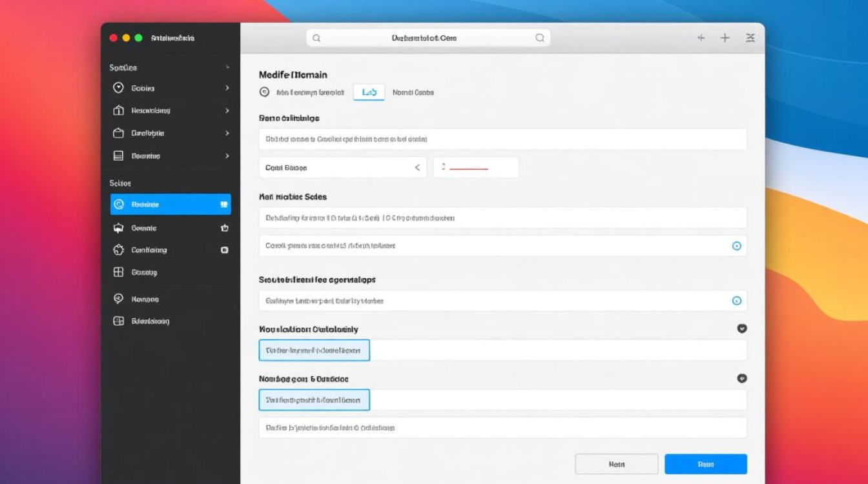The image size is (868, 484).
Task: Click the circular icon at the search bar's right end
Action: click(540, 38)
